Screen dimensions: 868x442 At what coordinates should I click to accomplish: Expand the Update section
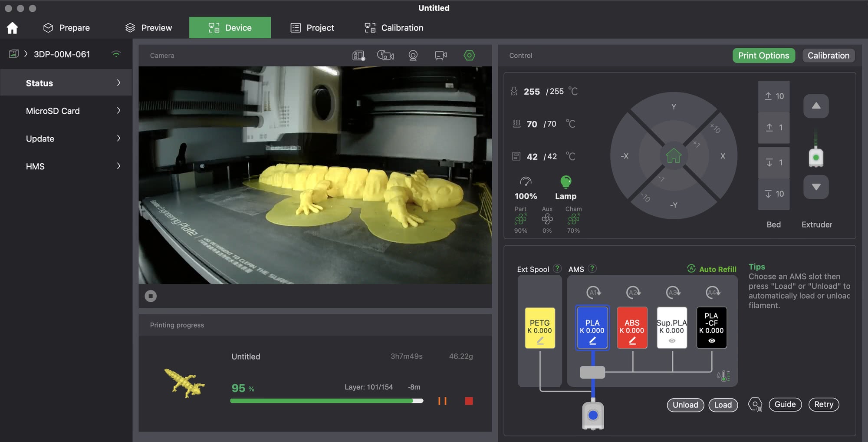(66, 139)
